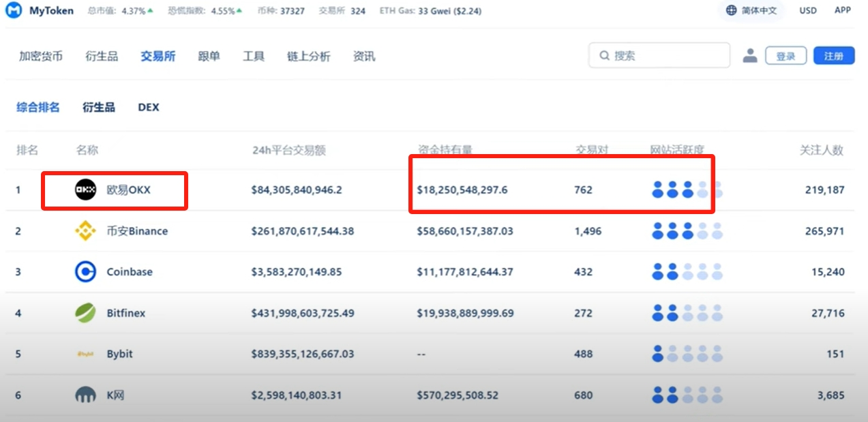The width and height of the screenshot is (868, 422).
Task: Click Bitfinex's 24h volume $431,998,603,725.49
Action: (x=303, y=313)
